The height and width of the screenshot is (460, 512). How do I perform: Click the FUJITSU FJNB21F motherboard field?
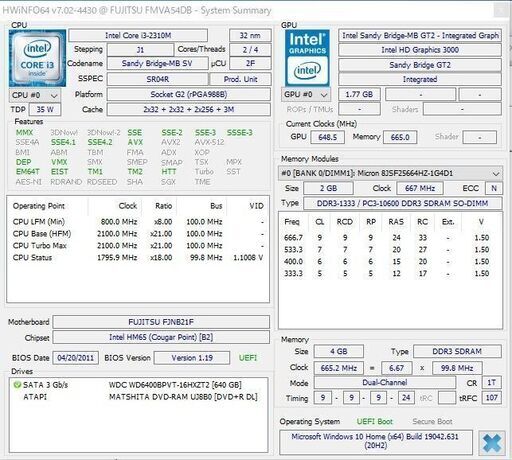[x=161, y=322]
